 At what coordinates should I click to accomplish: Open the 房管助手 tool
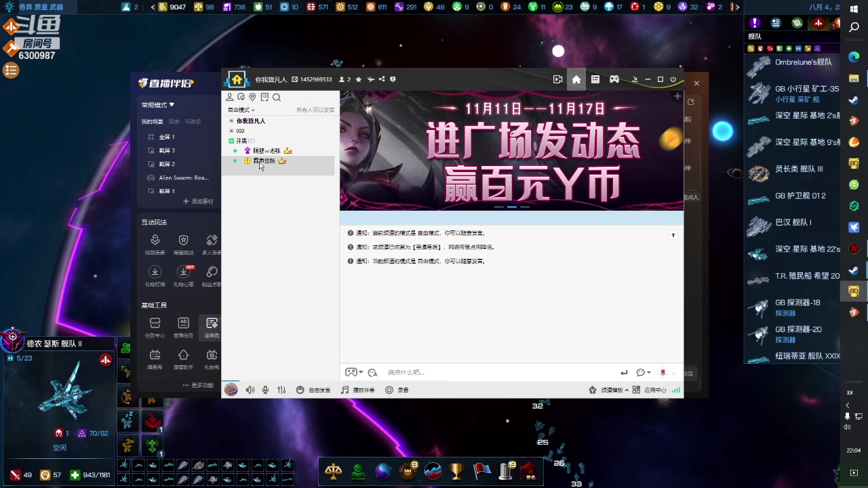point(183,359)
